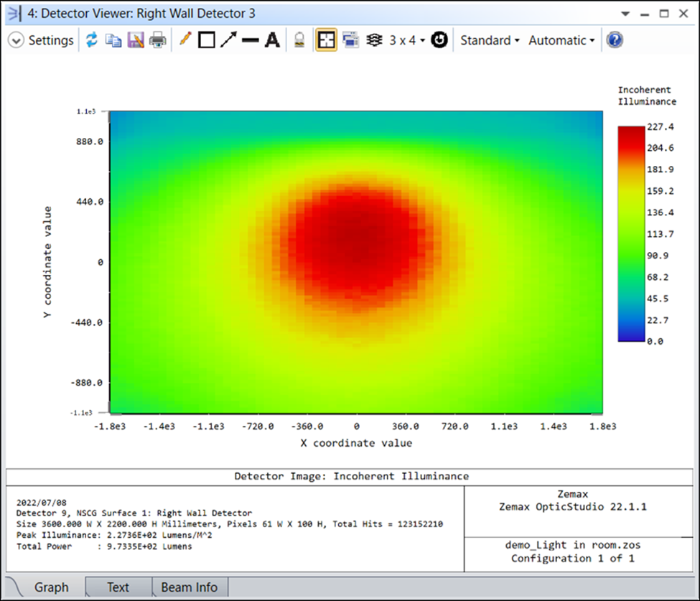Toggle the active cursor crosshair button
The height and width of the screenshot is (601, 700).
coord(327,40)
